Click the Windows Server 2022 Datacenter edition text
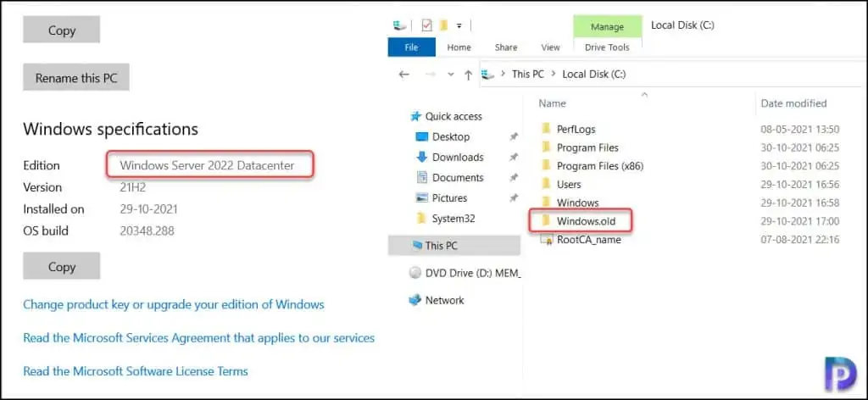This screenshot has width=868, height=400. coord(207,165)
